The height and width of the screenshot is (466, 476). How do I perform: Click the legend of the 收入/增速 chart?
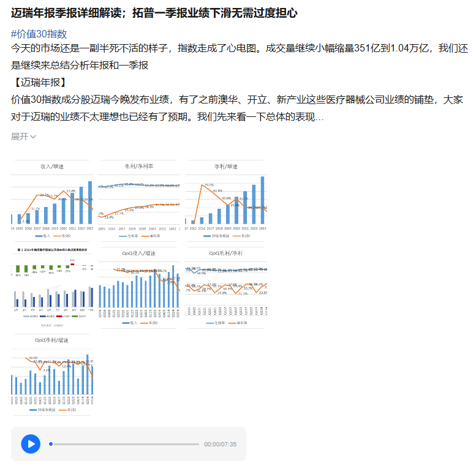click(53, 235)
